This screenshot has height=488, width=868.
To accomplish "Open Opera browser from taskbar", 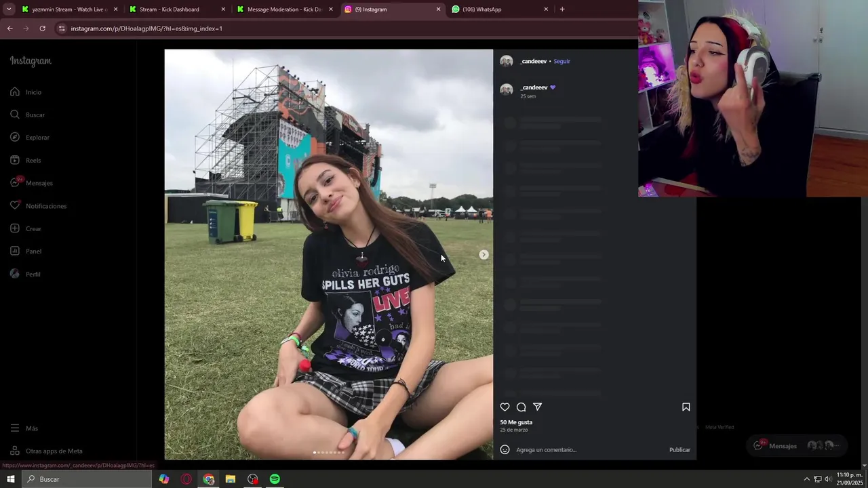I will point(186,479).
